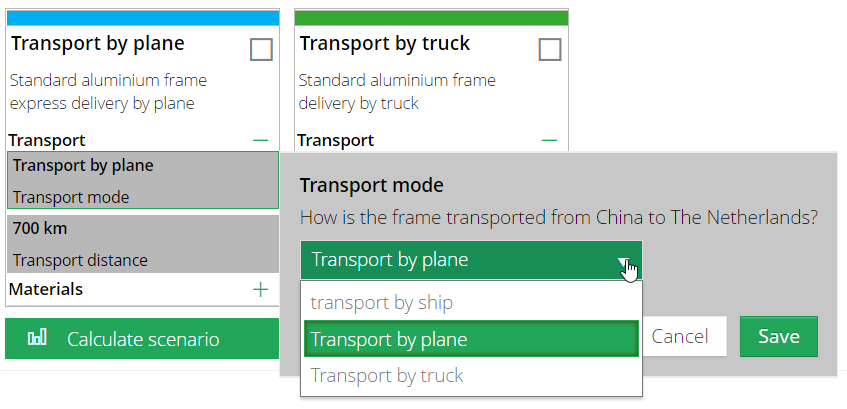Tick the Transport by plane checkbox
847x409 pixels.
261,49
